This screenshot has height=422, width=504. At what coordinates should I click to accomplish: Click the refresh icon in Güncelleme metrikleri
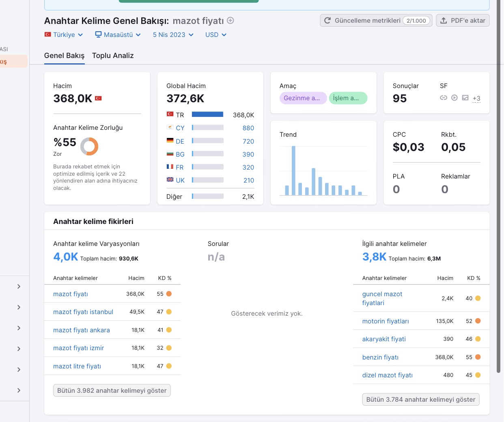tap(327, 20)
